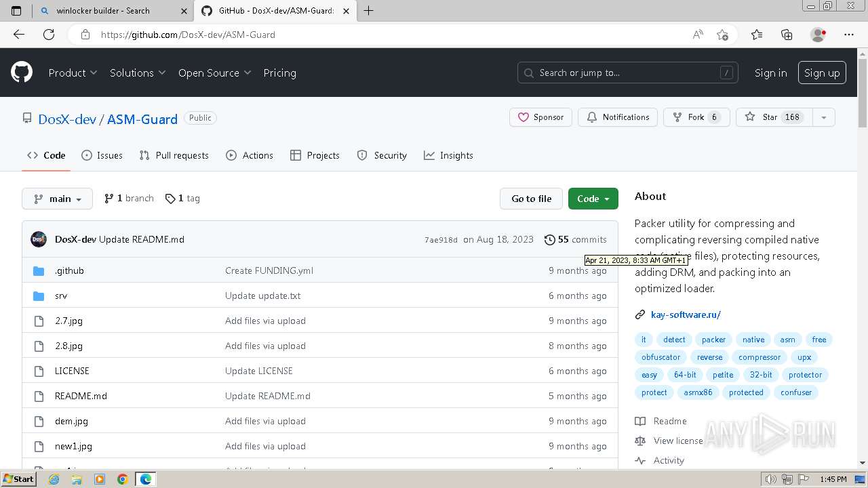
Task: Switch to Issues tab
Action: click(x=102, y=155)
